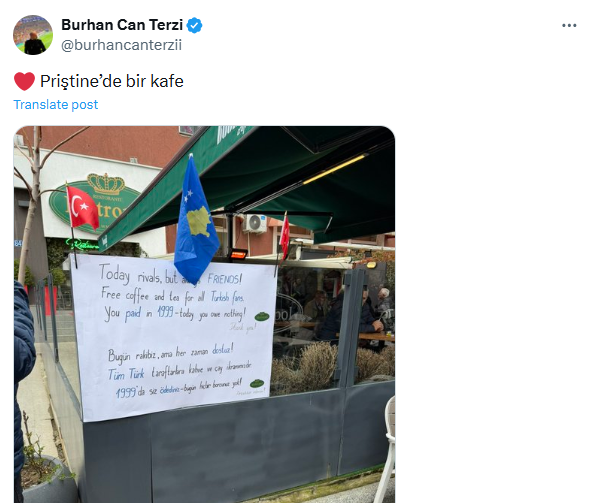Click the green oval sticker beside English text
591x503 pixels.
pyautogui.click(x=262, y=316)
